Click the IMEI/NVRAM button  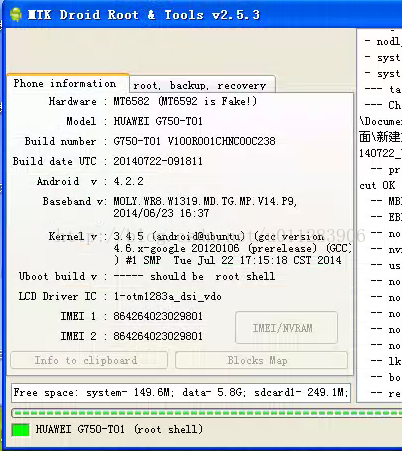tap(286, 328)
